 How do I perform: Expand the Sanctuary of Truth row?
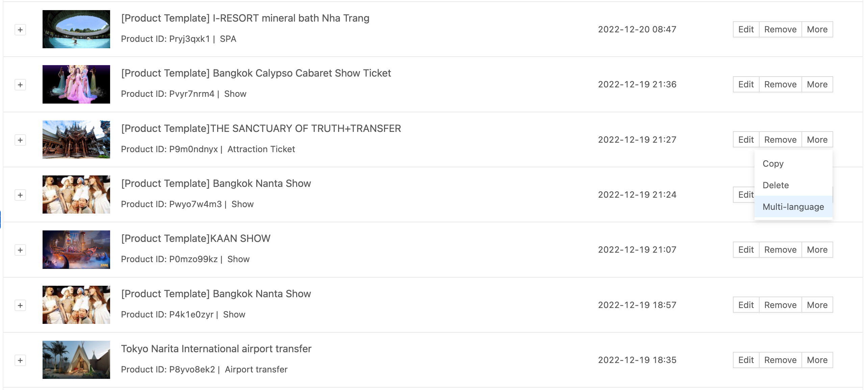pos(20,140)
